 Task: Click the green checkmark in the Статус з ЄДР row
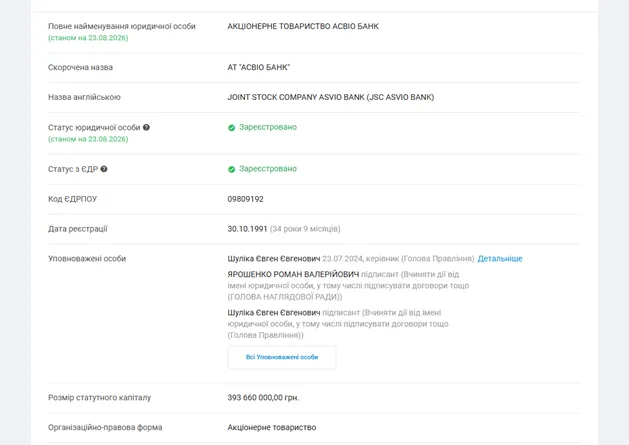pyautogui.click(x=231, y=169)
